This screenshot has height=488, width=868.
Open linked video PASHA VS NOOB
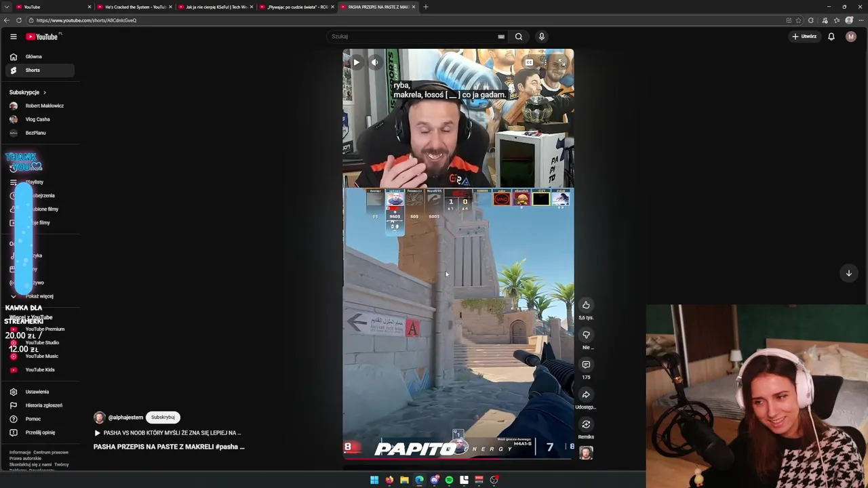(x=168, y=432)
